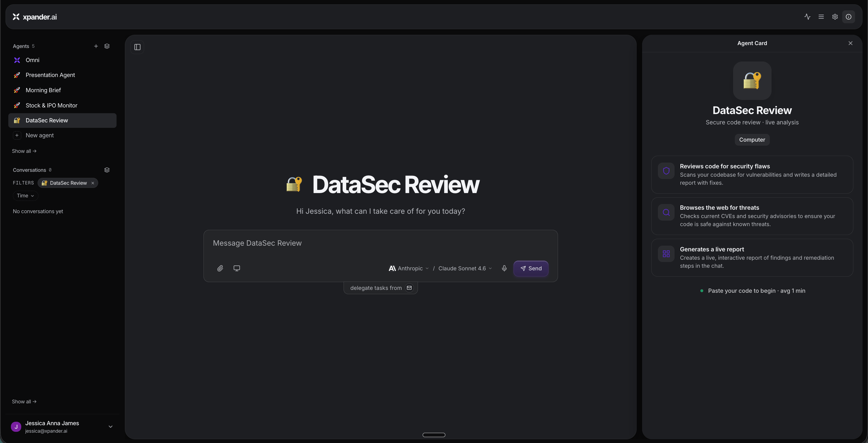Click the lock emoji beside DataSec Review title
The image size is (868, 443).
pos(294,184)
